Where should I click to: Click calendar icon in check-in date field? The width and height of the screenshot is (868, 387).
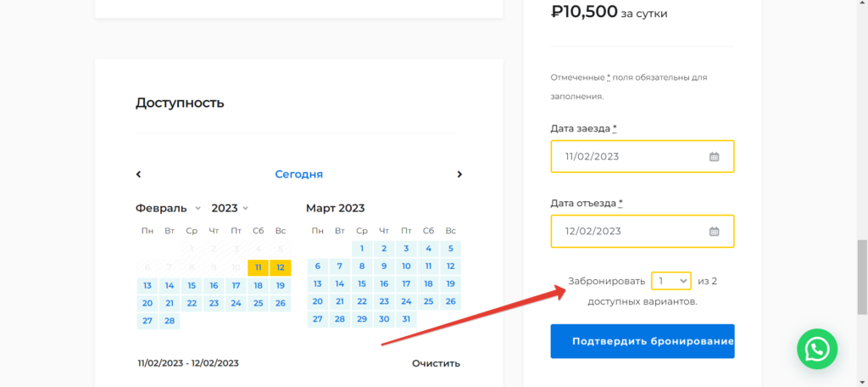[714, 156]
